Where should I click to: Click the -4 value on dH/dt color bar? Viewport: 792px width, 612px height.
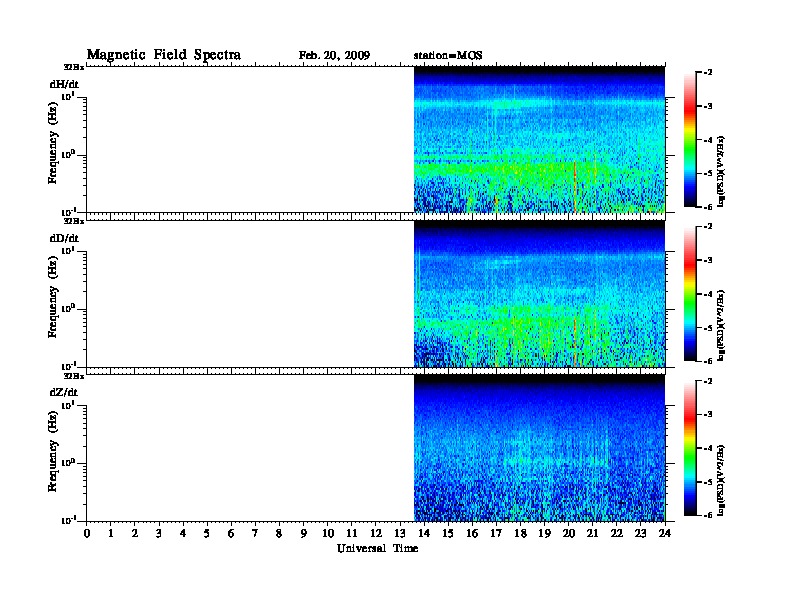(708, 140)
